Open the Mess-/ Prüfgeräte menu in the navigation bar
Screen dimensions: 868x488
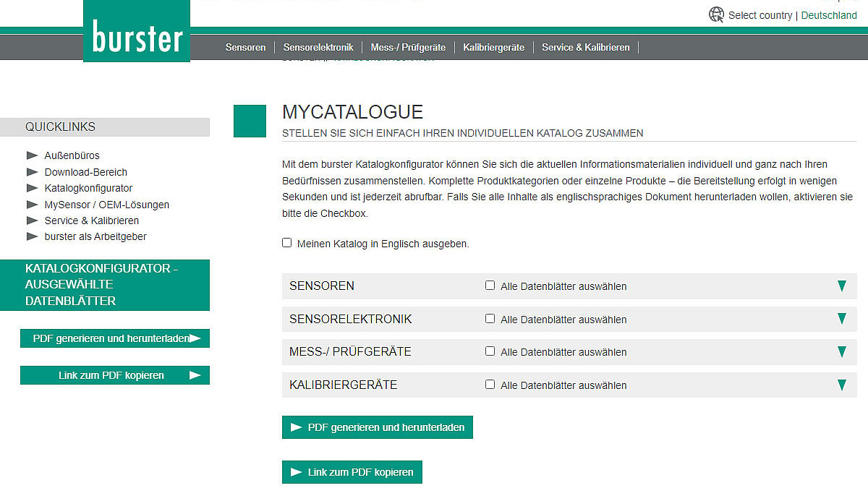pos(409,47)
